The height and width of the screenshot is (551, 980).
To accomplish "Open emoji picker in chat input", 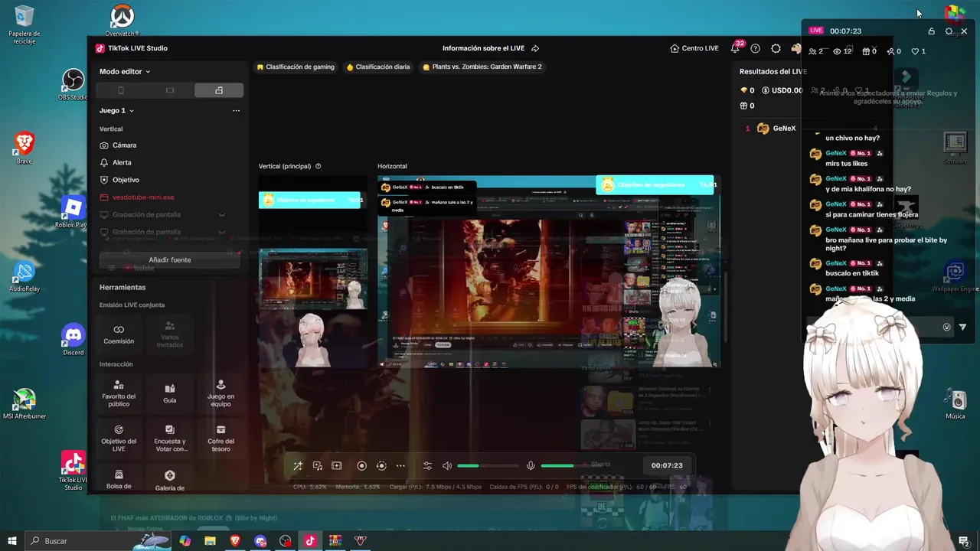I will point(946,327).
